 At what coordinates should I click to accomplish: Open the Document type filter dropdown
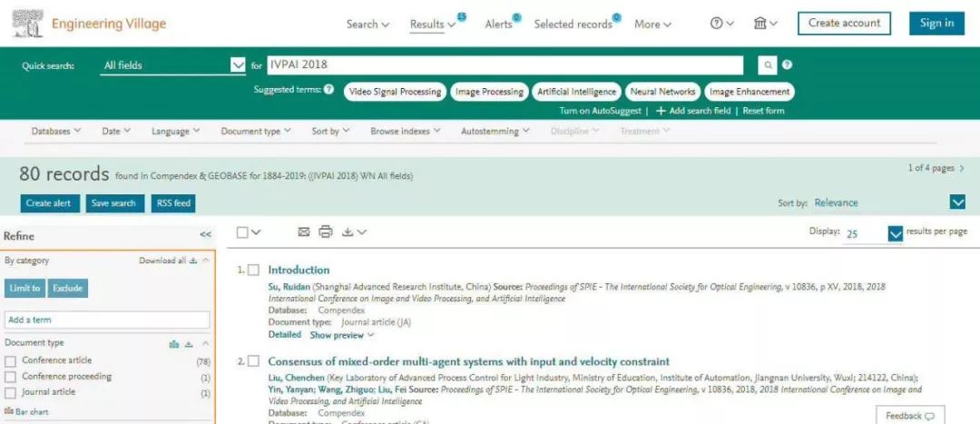pyautogui.click(x=256, y=132)
